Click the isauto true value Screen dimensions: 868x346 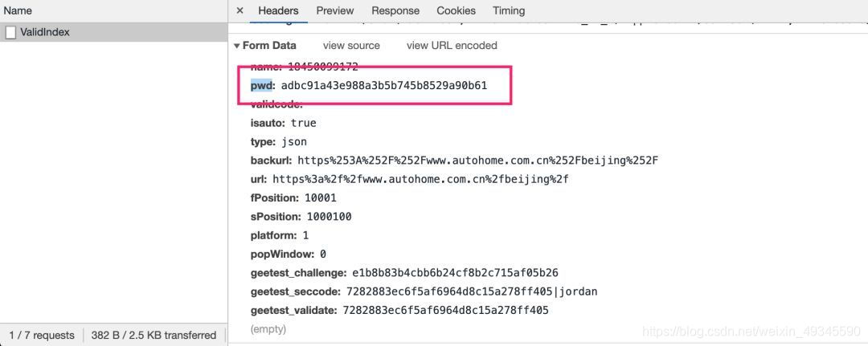coord(303,123)
